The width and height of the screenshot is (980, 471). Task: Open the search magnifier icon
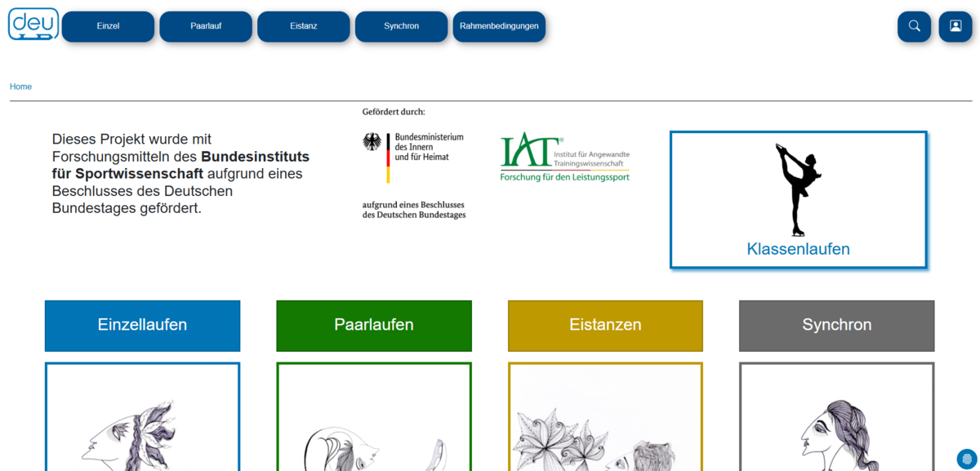coord(914,26)
